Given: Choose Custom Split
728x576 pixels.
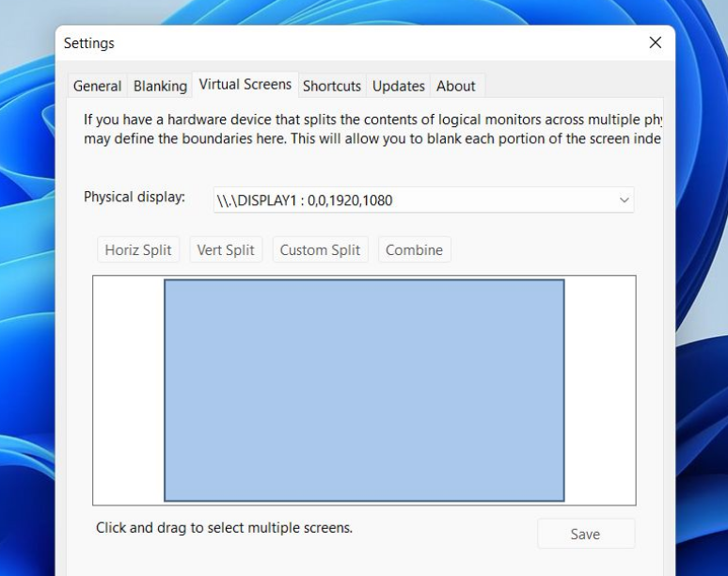Looking at the screenshot, I should 321,250.
